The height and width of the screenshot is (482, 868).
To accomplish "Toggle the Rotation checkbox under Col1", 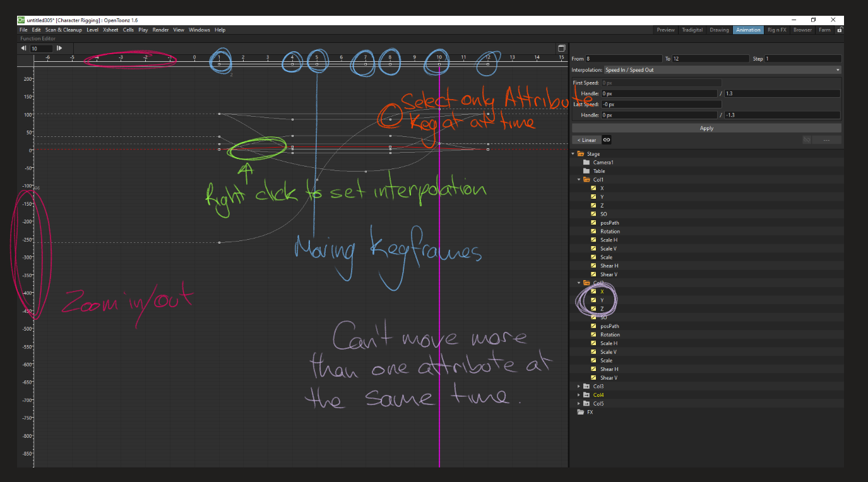I will (593, 231).
